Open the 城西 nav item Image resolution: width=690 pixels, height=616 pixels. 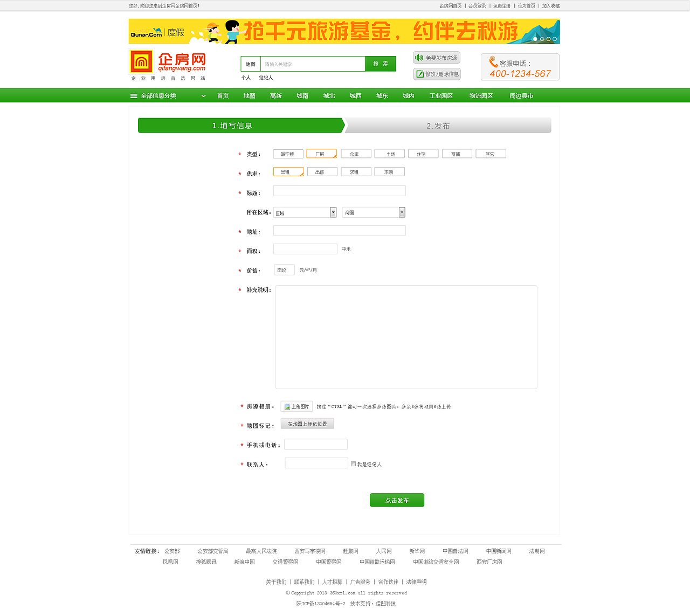(356, 96)
